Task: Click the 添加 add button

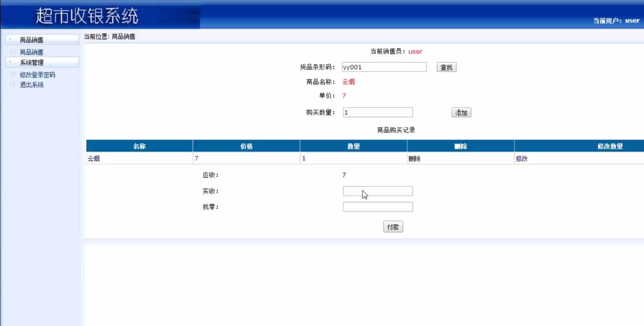Action: click(x=461, y=112)
